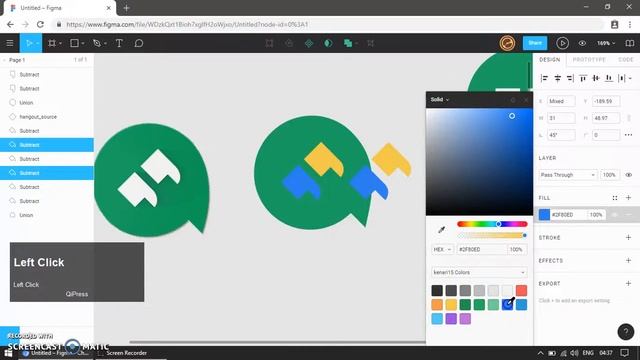Click the Align horizontal centers icon
640x360 pixels.
pos(557,78)
